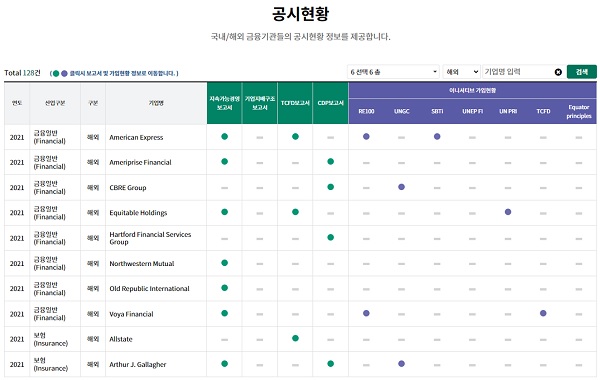Click Equitable Holdings UN PRI purple dot

click(x=508, y=212)
